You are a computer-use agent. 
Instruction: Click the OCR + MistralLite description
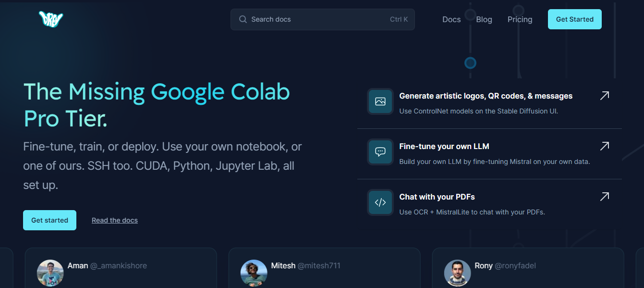(x=472, y=212)
